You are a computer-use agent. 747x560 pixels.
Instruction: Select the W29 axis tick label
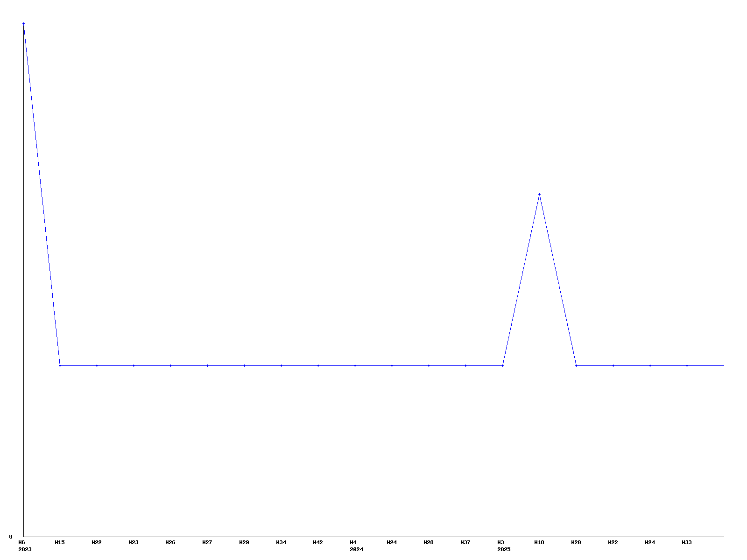[x=244, y=542]
